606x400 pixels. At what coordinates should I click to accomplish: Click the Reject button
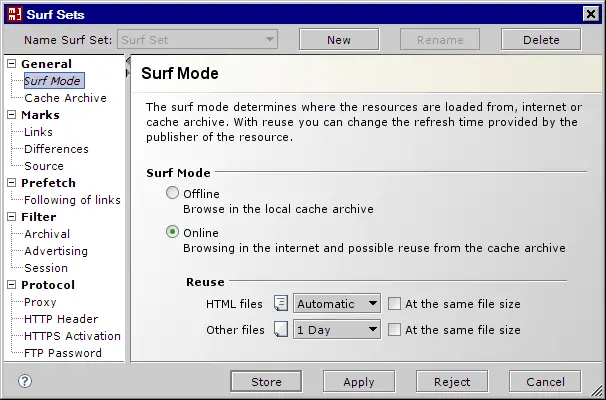452,381
